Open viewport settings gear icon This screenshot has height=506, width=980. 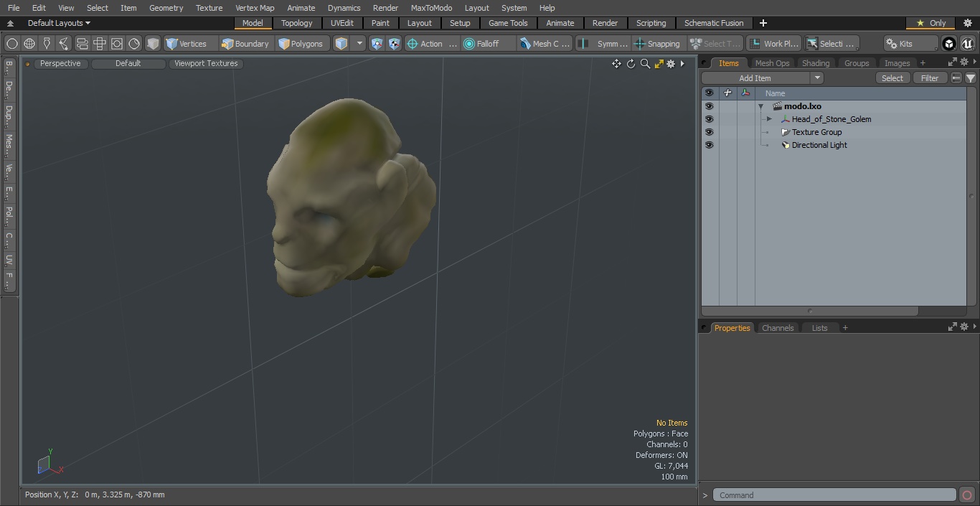[x=671, y=64]
